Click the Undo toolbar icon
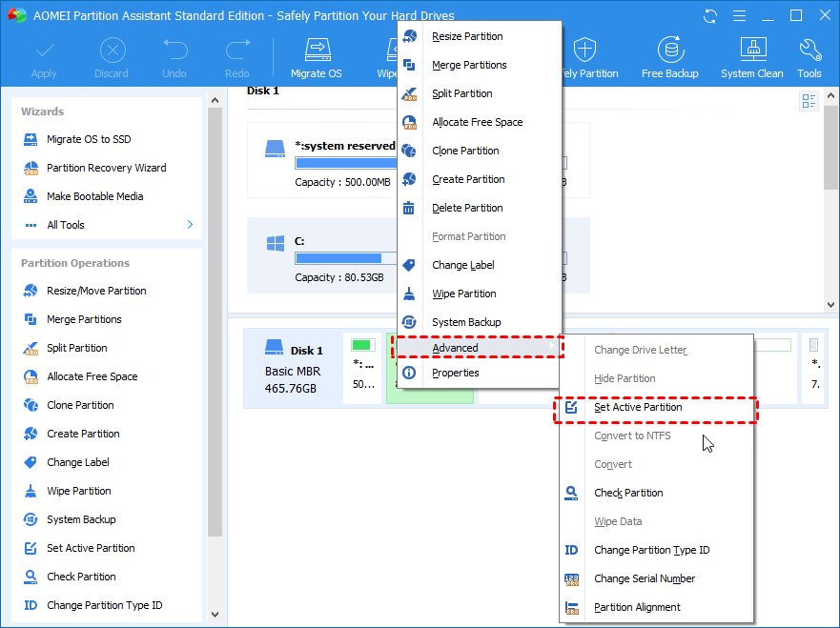The image size is (840, 628). click(174, 51)
